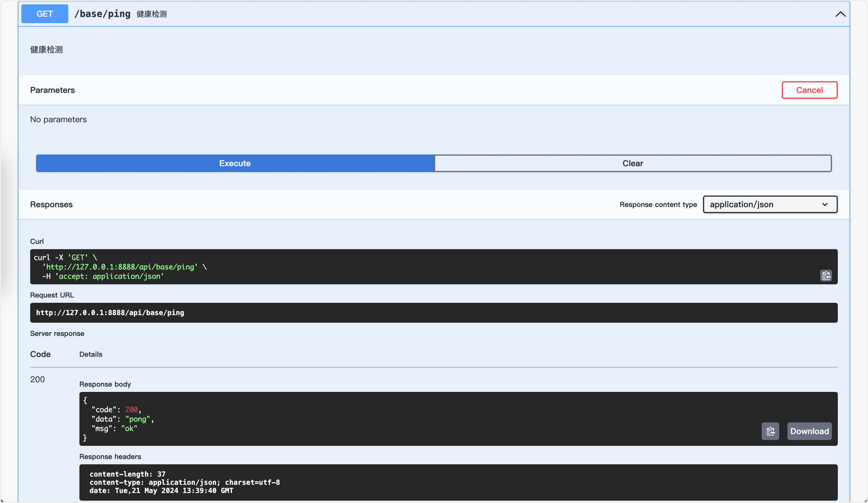Open the Response content type dropdown
This screenshot has width=868, height=503.
coord(770,204)
